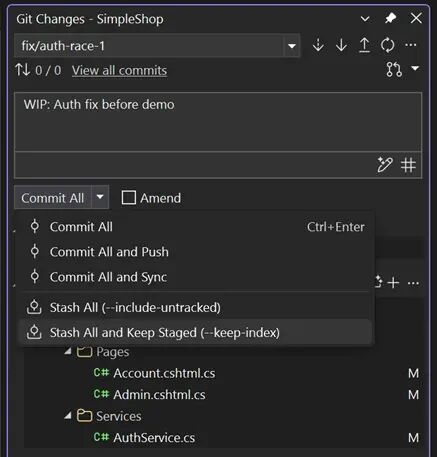
Task: Collapse the Services folder
Action: tap(68, 415)
